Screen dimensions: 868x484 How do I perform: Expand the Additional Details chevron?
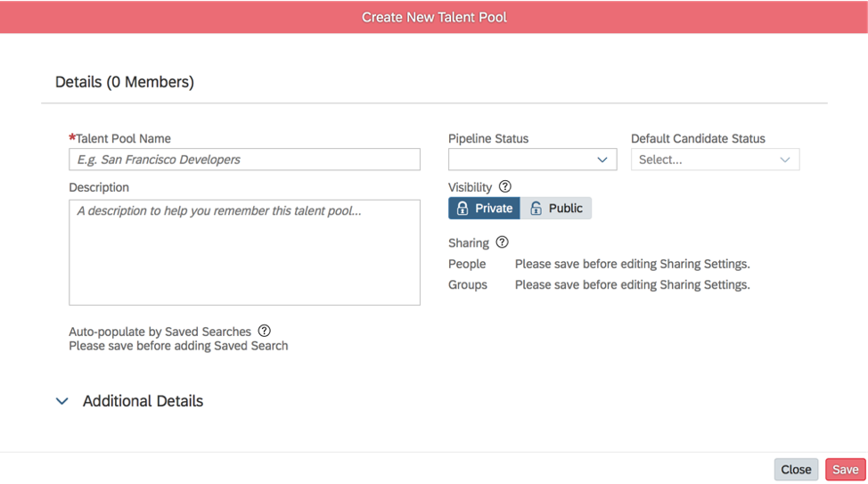(x=62, y=401)
